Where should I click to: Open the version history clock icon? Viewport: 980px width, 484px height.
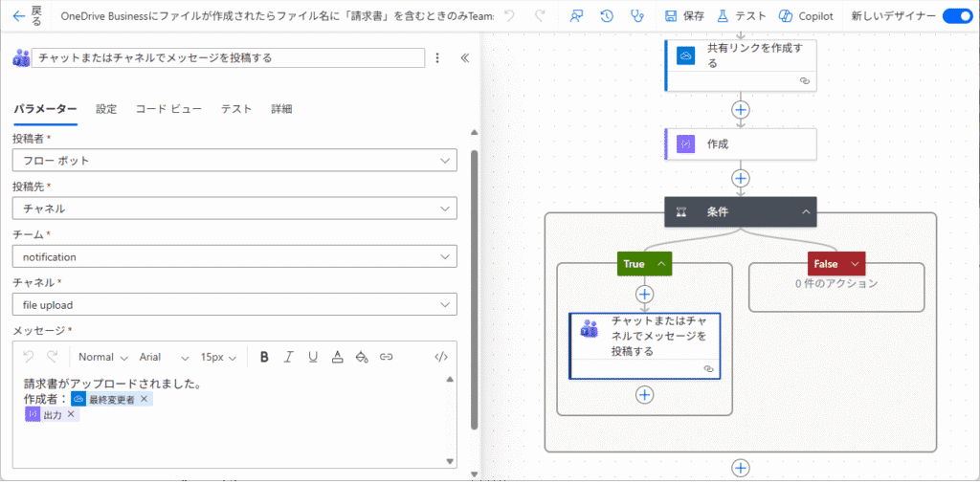pyautogui.click(x=607, y=16)
